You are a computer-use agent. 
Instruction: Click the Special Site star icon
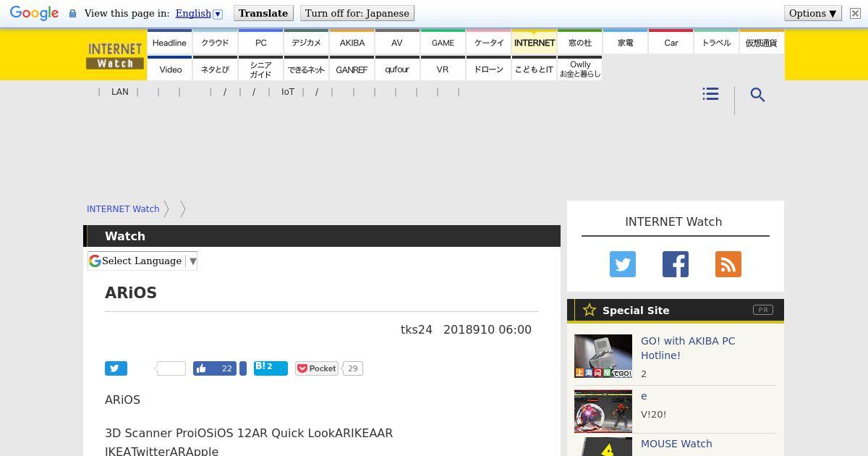pos(590,310)
